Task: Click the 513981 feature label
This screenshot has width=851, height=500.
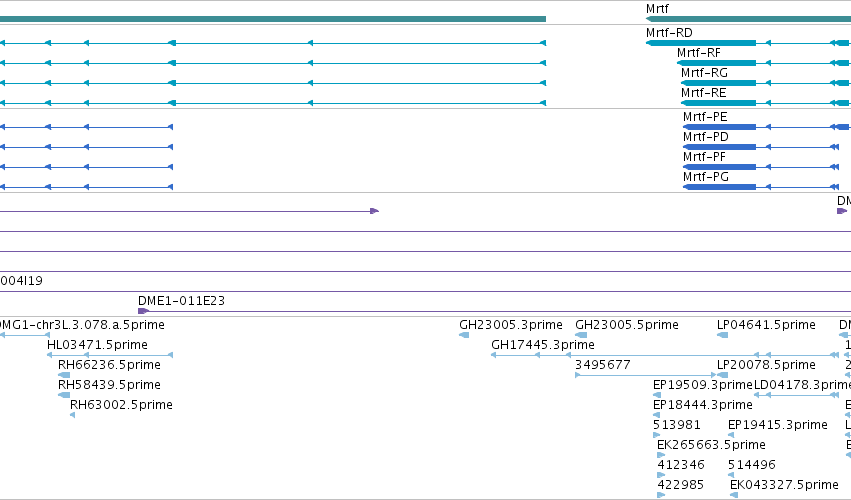Action: click(677, 425)
